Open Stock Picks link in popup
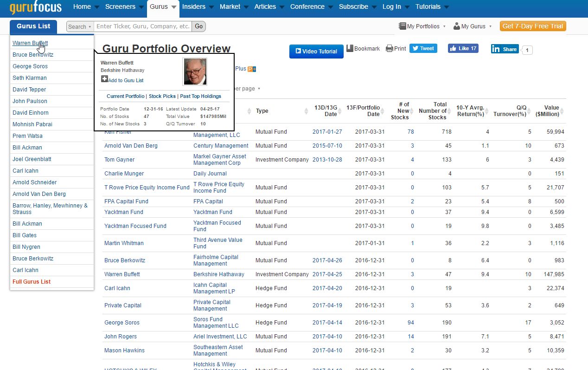Image resolution: width=588 pixels, height=370 pixels. [x=162, y=96]
